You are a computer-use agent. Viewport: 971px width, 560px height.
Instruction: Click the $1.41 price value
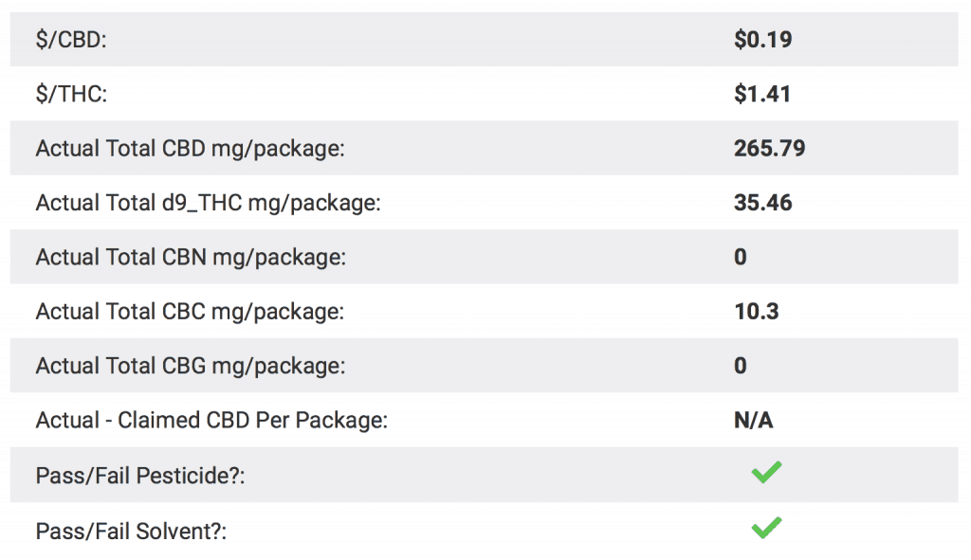point(762,94)
